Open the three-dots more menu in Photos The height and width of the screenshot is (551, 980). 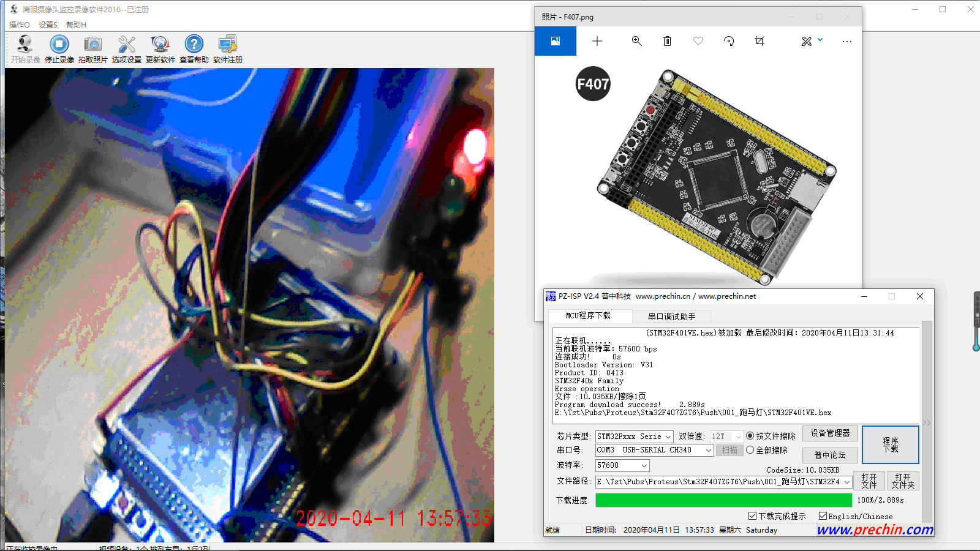[847, 42]
